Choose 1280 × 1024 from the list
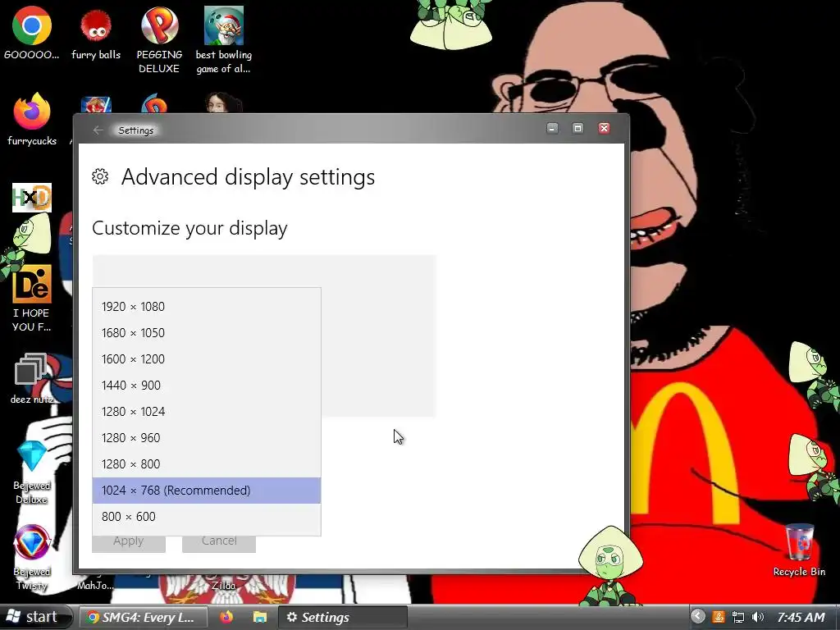840x630 pixels. pos(207,412)
